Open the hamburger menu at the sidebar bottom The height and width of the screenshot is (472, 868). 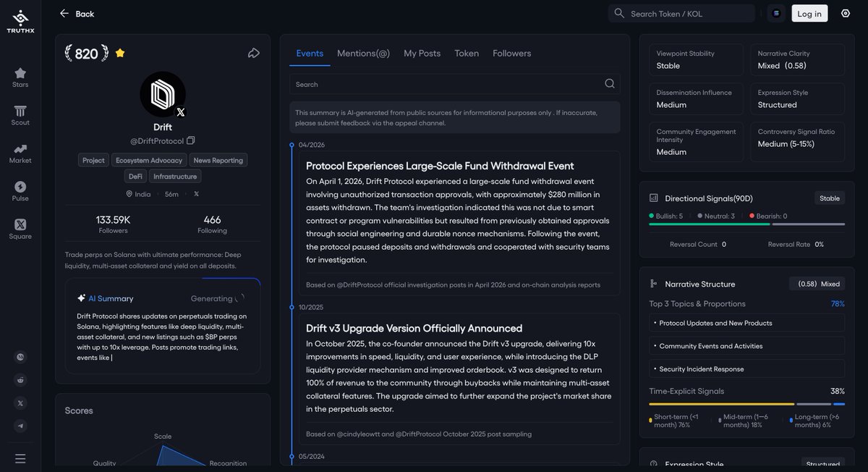coord(20,458)
